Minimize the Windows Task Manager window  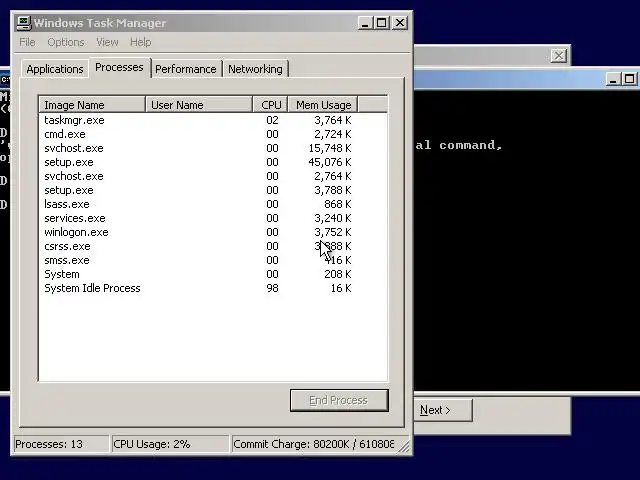pyautogui.click(x=365, y=23)
